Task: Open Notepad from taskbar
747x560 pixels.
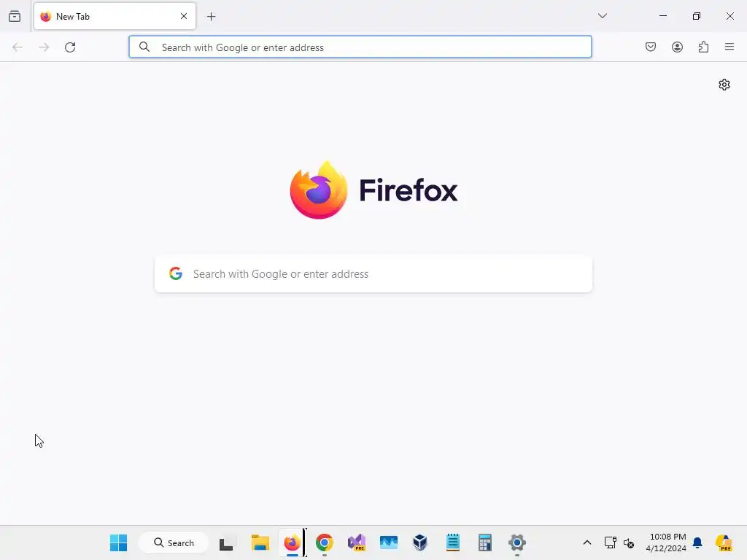Action: [x=452, y=542]
